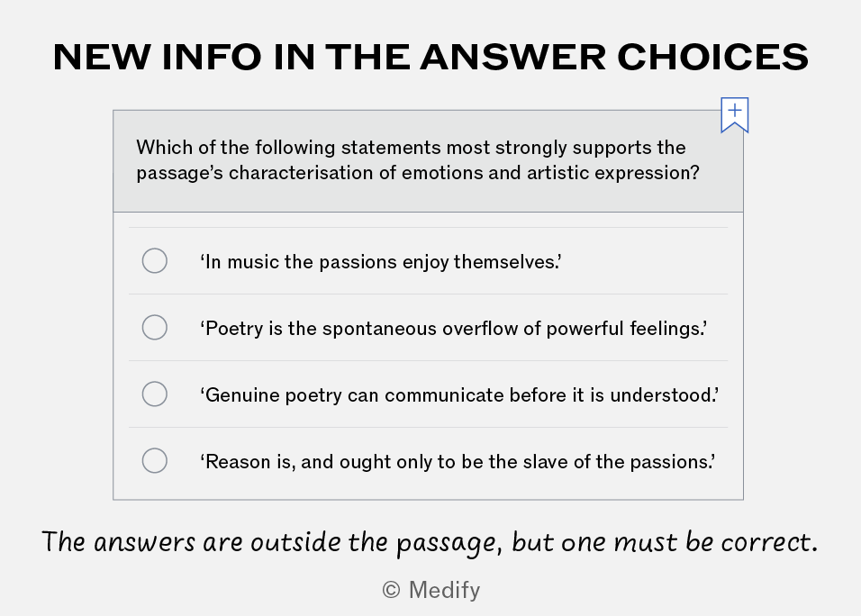The height and width of the screenshot is (616, 861).
Task: Click the 'Medify' copyright text
Action: click(x=444, y=590)
